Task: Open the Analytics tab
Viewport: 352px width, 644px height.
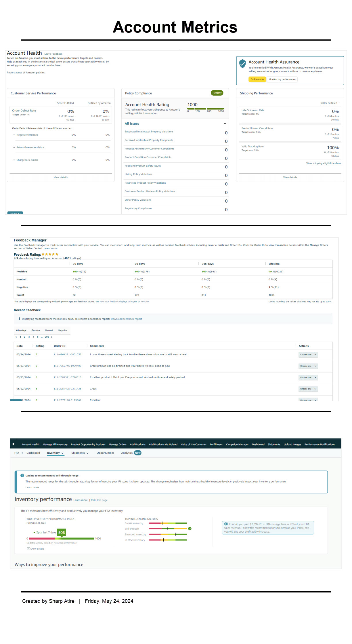Action: pos(127,453)
